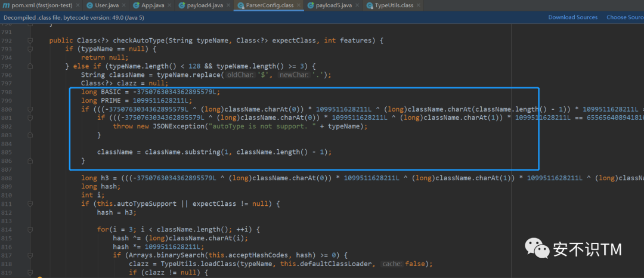
Task: Fold the else-if block at line 795
Action: 30,66
